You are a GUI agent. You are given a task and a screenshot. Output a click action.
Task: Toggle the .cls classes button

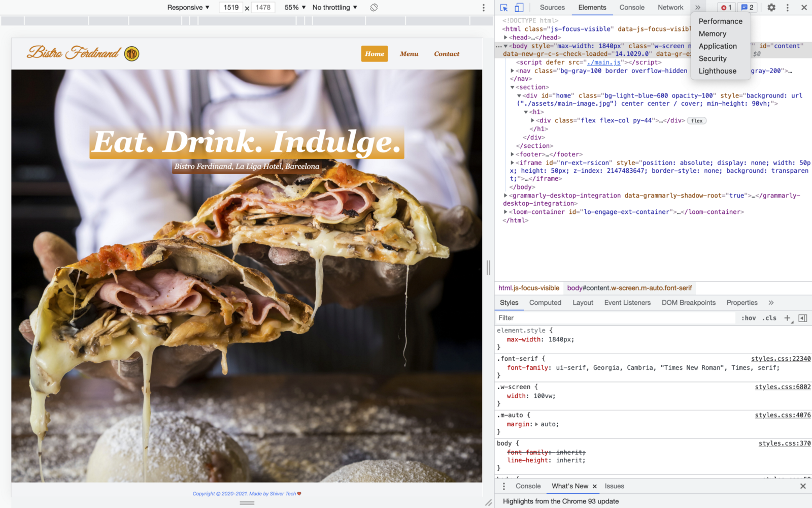pyautogui.click(x=769, y=318)
